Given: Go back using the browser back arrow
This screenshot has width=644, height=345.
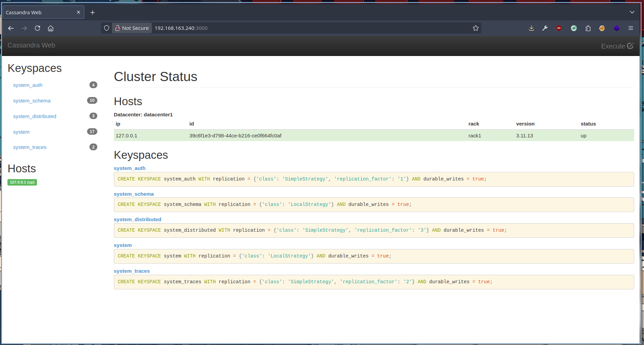Looking at the screenshot, I should coord(11,28).
